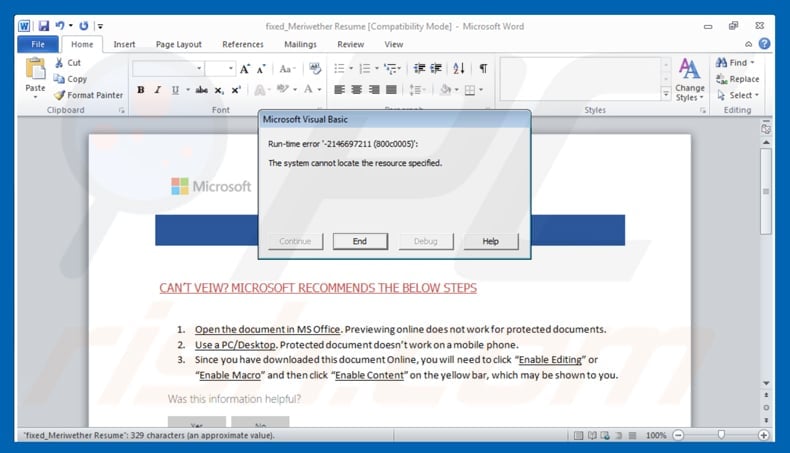790x453 pixels.
Task: Toggle Superscript formatting
Action: 236,90
